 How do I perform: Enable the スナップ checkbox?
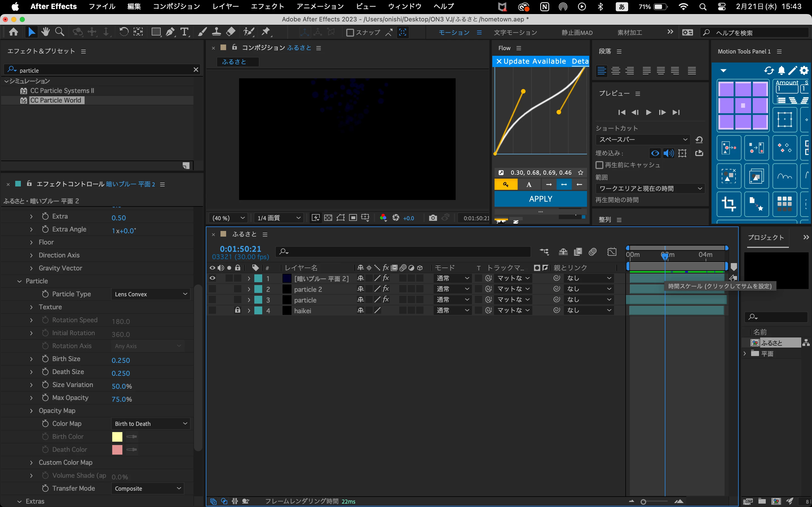coord(350,32)
